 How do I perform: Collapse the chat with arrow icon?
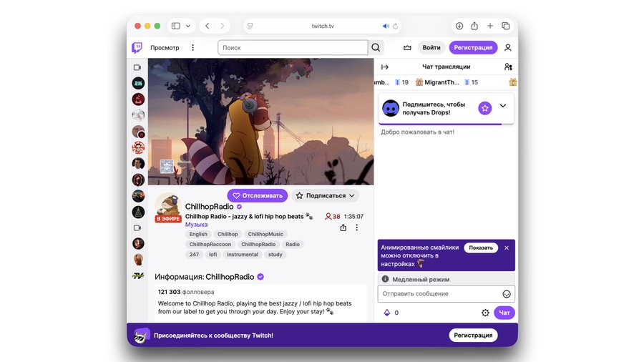coord(385,67)
